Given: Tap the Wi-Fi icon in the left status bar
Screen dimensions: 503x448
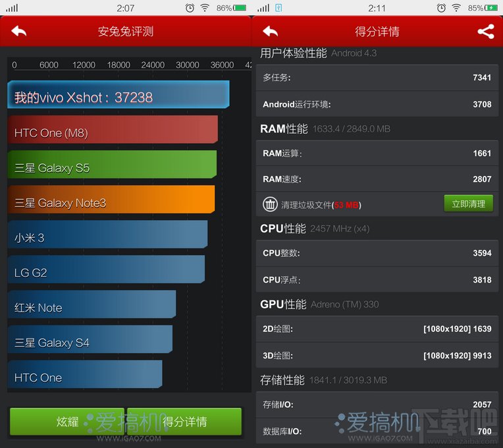Looking at the screenshot, I should click(205, 8).
